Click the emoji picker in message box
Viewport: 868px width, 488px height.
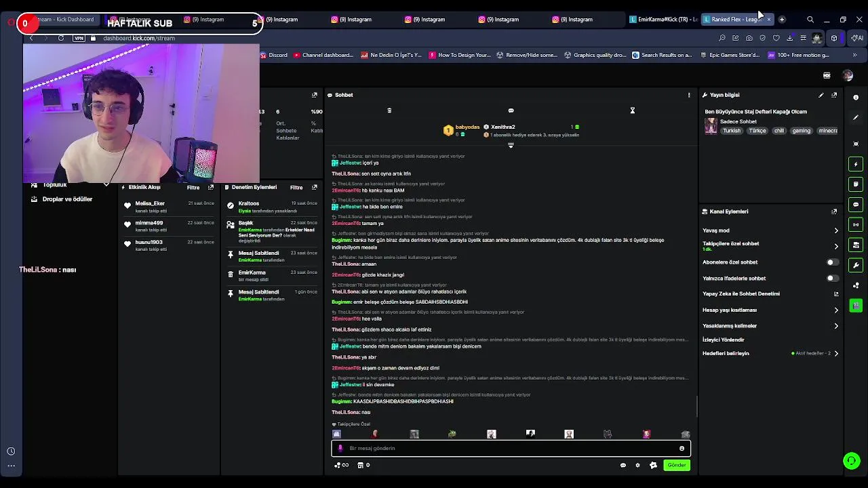682,448
